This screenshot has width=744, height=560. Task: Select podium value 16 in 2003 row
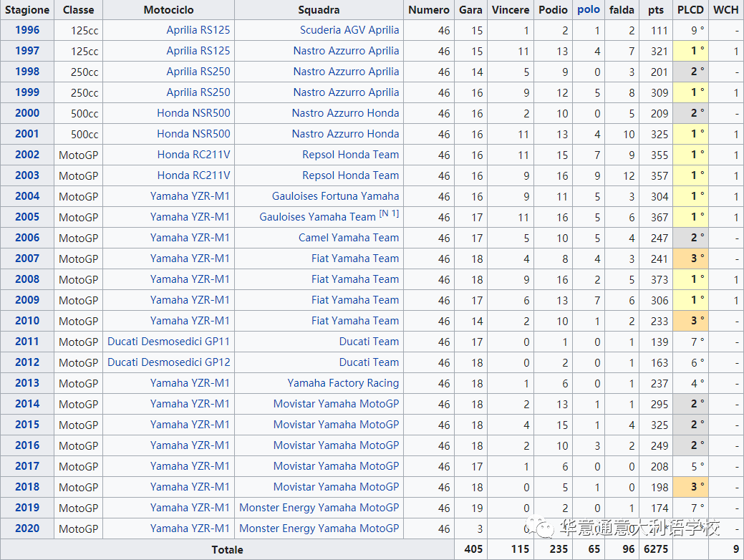(x=562, y=175)
